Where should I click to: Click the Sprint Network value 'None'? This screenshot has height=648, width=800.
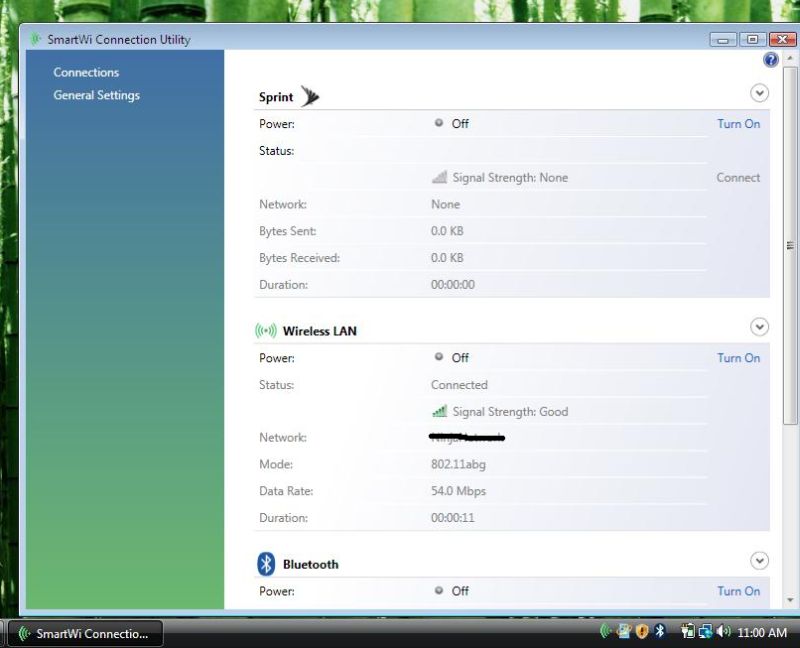pyautogui.click(x=445, y=205)
